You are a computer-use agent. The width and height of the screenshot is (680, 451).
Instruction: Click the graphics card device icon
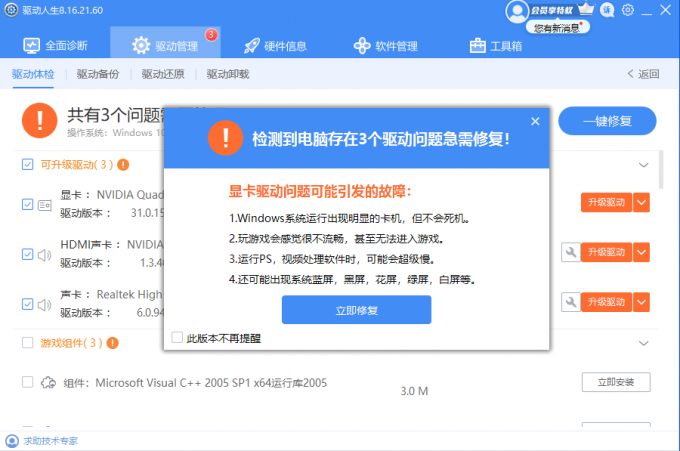pyautogui.click(x=45, y=205)
